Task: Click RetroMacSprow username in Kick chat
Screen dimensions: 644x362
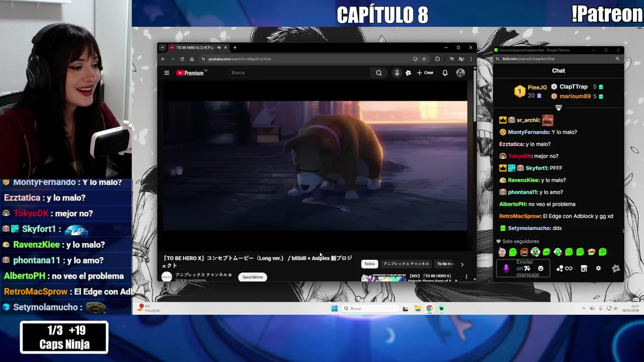Action: click(x=520, y=216)
